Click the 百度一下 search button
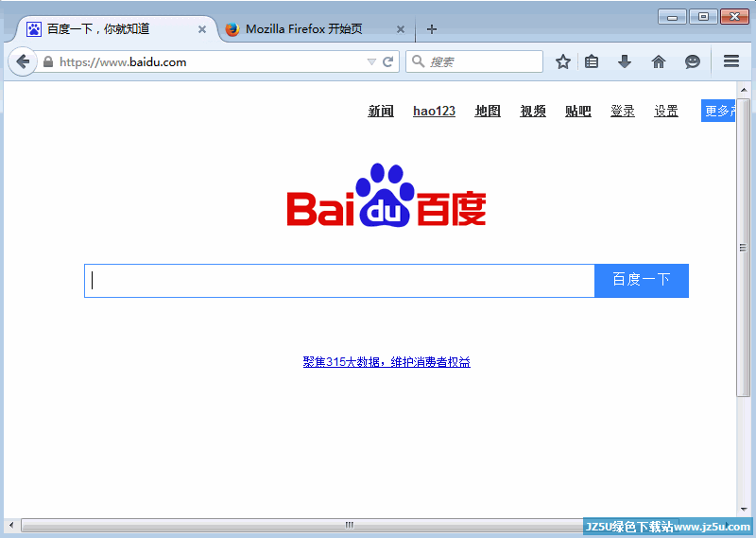Viewport: 756px width, 538px height. 642,281
